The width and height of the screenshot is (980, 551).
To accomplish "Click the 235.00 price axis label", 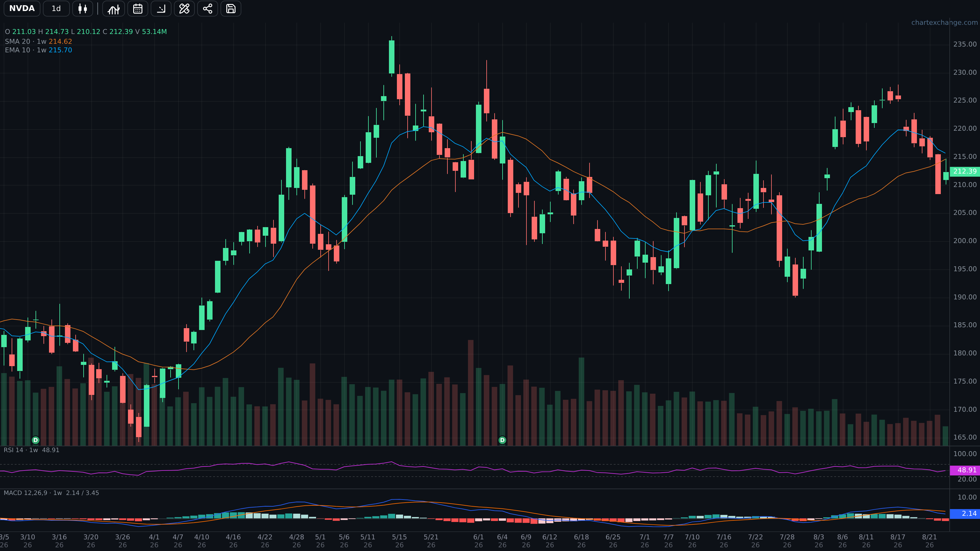I will pyautogui.click(x=965, y=44).
